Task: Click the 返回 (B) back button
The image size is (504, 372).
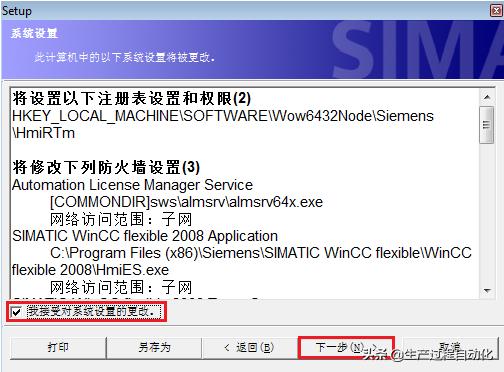Action: tap(249, 348)
